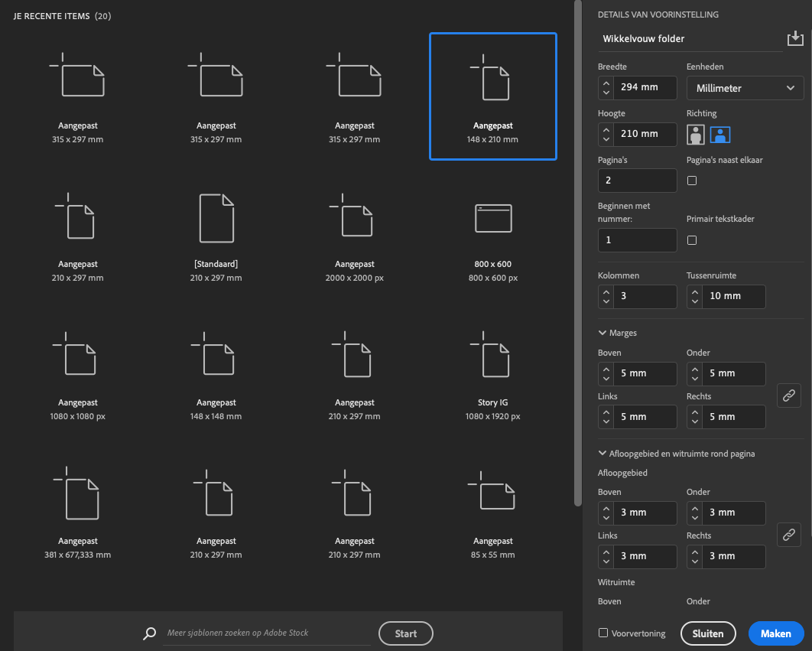Enable Pagina's naast elkaar checkbox

tap(692, 181)
